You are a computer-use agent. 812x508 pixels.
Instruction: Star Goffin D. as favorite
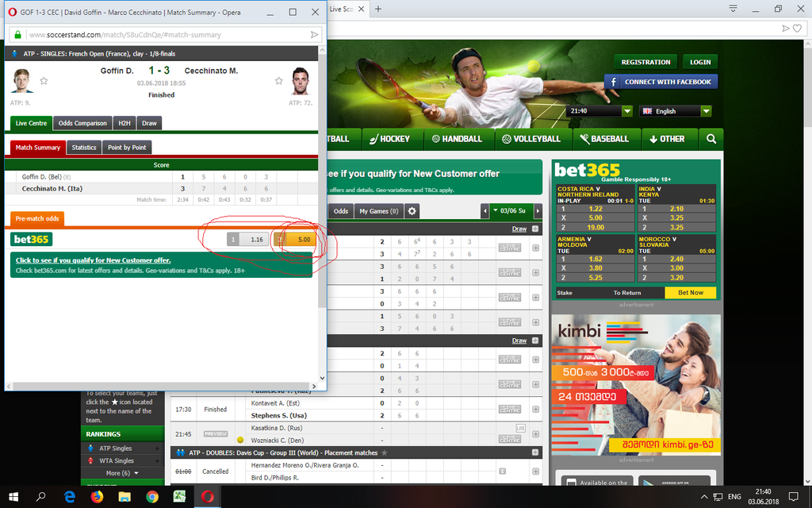(x=44, y=80)
